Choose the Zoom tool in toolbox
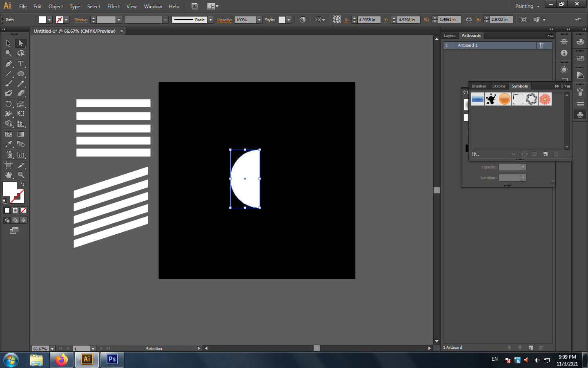Screen dimensions: 588x368 coord(21,175)
